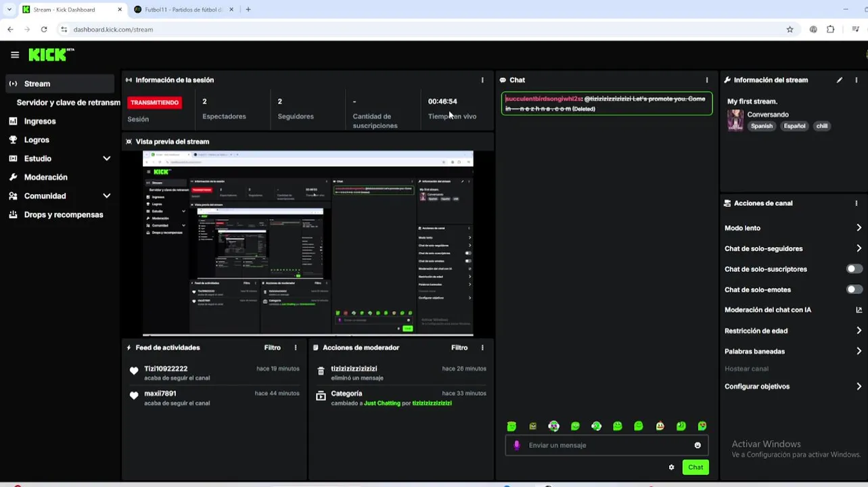868x487 pixels.
Task: Open Información de la sesión options menu
Action: [482, 80]
